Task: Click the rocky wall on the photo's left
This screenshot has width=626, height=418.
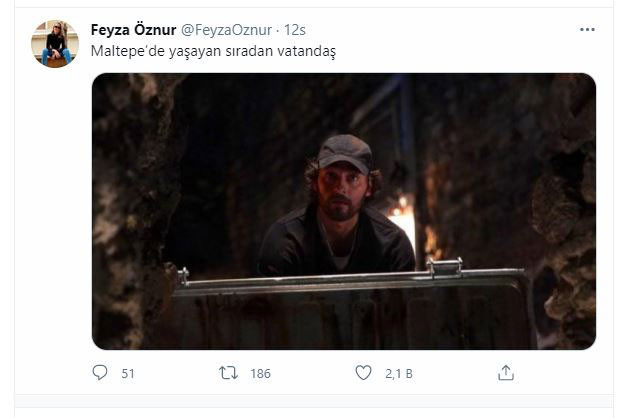Action: 128,210
